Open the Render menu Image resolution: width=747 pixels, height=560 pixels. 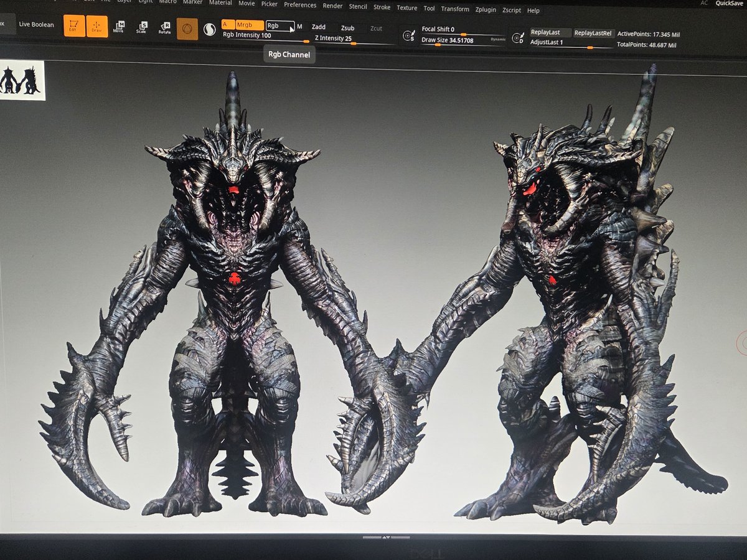[x=333, y=6]
